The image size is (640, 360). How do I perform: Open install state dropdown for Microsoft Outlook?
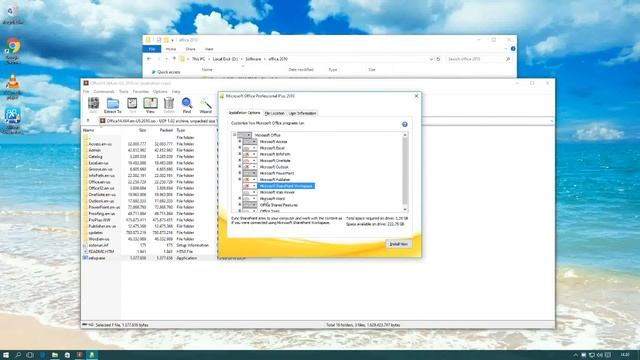250,167
